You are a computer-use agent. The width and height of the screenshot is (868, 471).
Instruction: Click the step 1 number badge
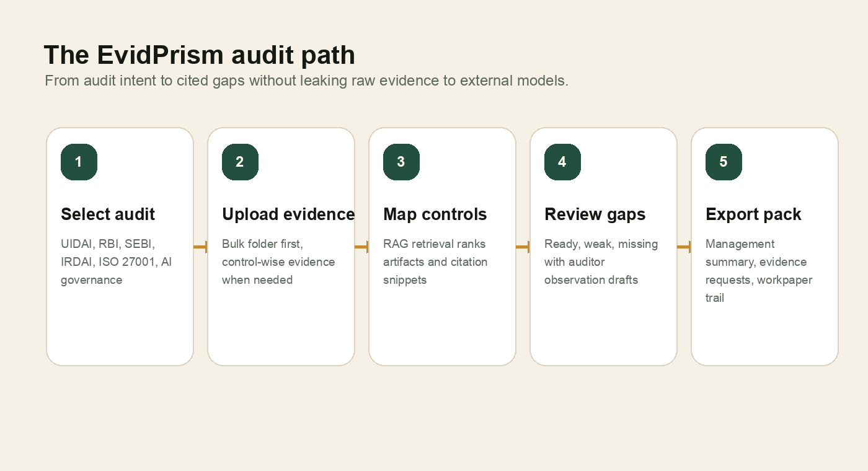pyautogui.click(x=79, y=162)
